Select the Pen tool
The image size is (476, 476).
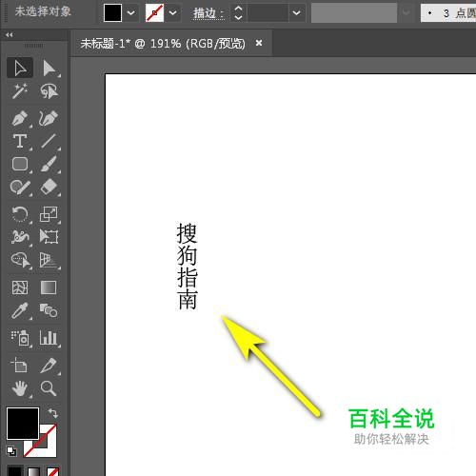tap(20, 118)
